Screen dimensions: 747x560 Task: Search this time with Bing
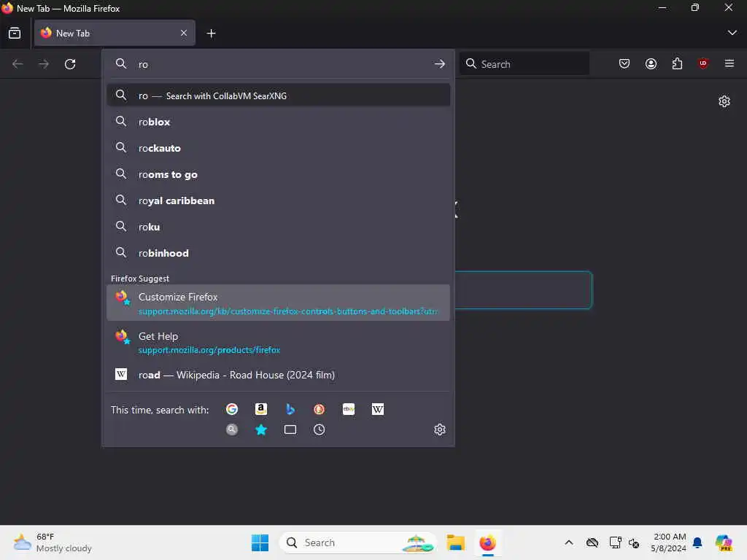290,409
